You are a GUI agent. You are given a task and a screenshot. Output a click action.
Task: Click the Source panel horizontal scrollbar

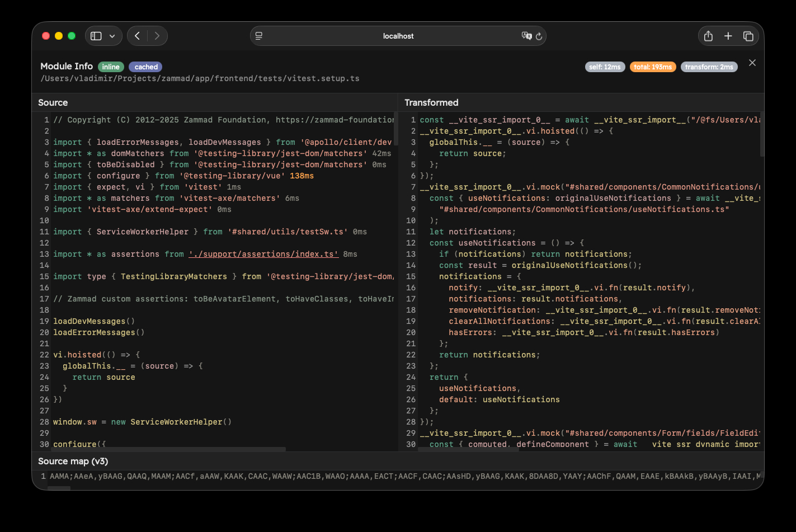[168, 449]
